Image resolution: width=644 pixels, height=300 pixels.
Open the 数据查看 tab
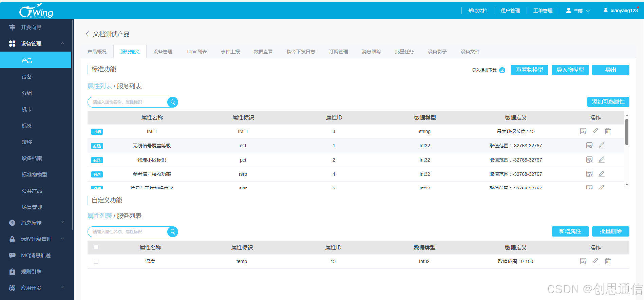[263, 52]
